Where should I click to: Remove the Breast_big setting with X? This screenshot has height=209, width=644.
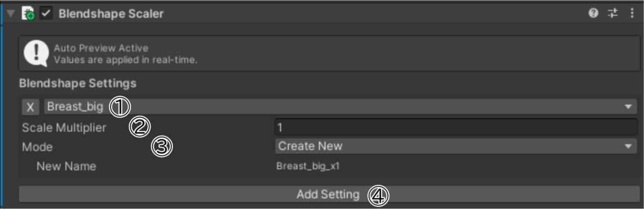coord(31,107)
